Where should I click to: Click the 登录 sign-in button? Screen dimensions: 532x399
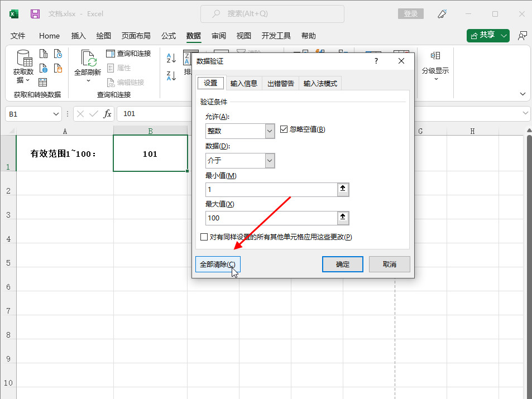[410, 14]
